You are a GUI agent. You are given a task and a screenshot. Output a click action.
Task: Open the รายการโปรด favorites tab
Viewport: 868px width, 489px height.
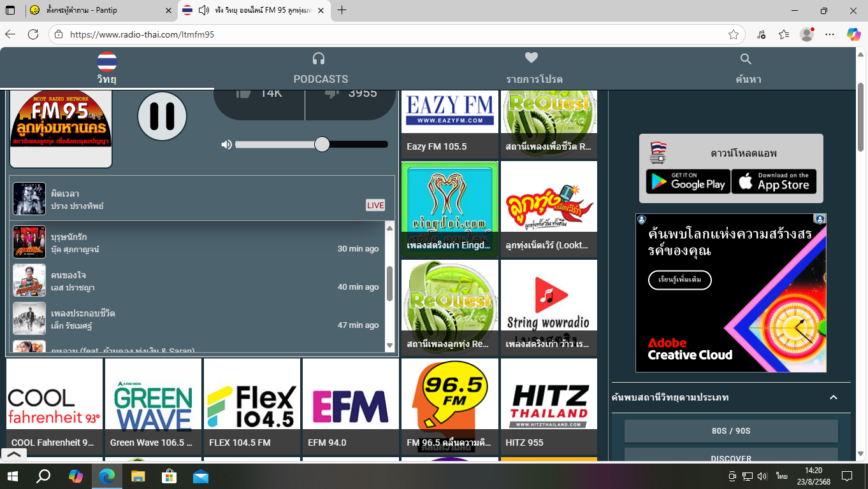coord(534,69)
